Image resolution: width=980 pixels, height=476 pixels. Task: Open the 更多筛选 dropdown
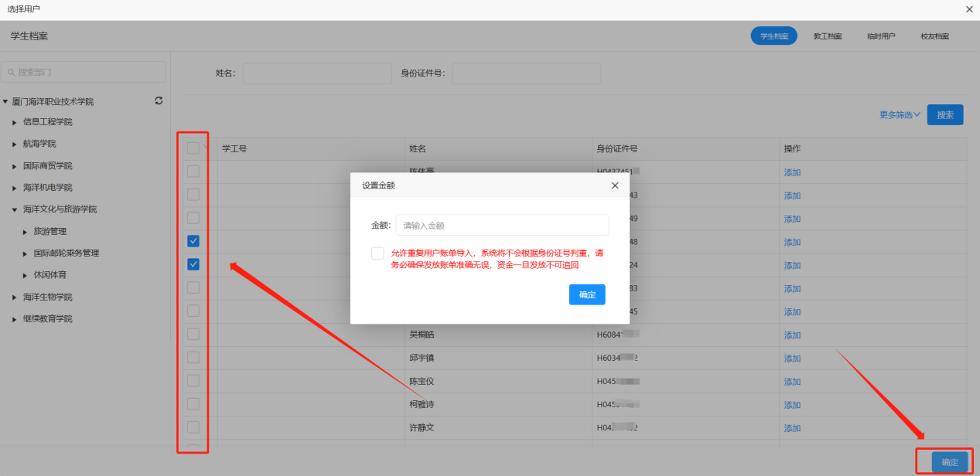pos(900,114)
